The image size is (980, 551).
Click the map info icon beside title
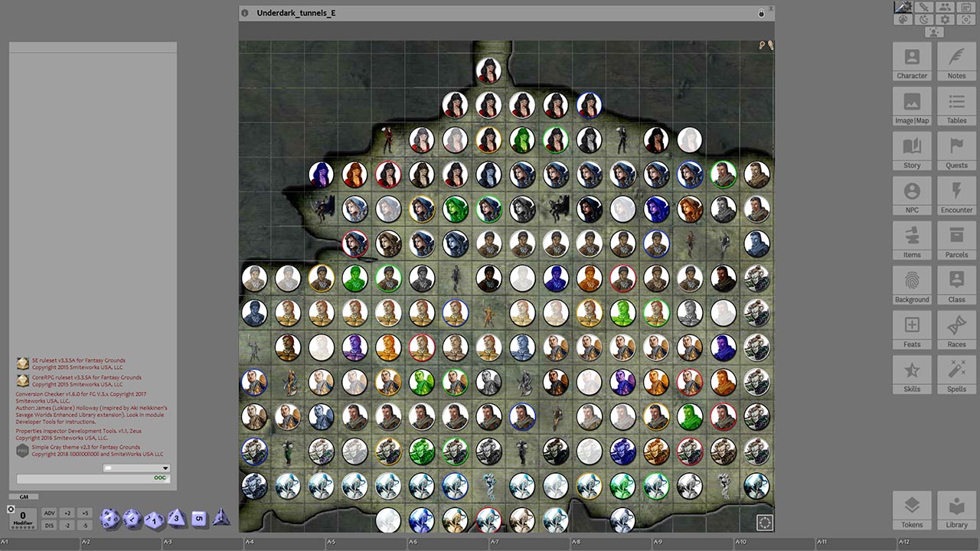pyautogui.click(x=245, y=13)
